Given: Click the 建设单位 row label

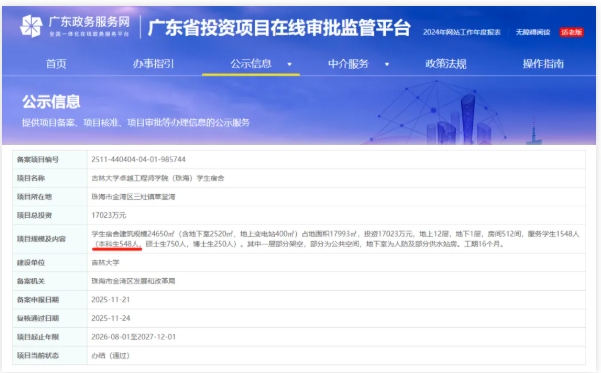Looking at the screenshot, I should tap(31, 263).
